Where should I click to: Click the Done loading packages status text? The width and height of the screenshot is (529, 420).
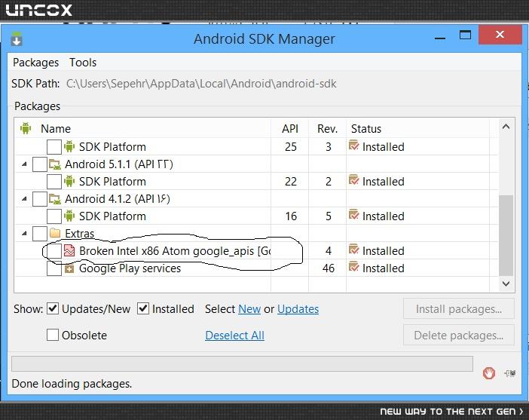point(72,384)
